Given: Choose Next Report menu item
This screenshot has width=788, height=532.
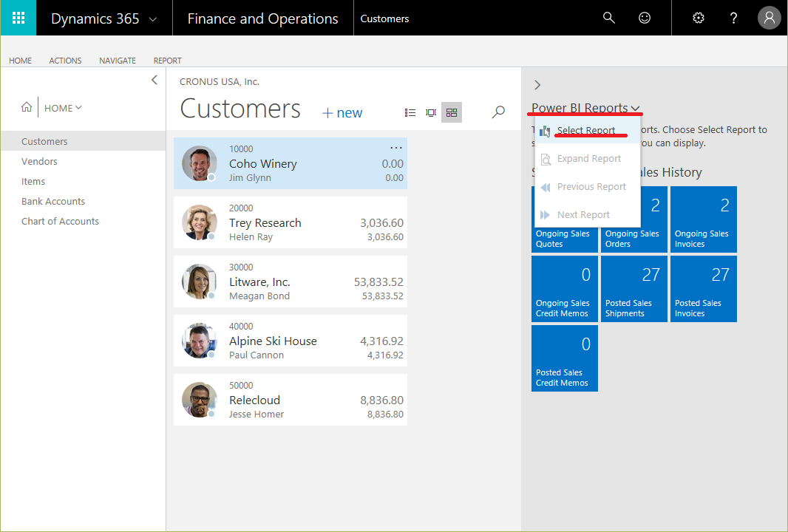Looking at the screenshot, I should click(x=588, y=215).
